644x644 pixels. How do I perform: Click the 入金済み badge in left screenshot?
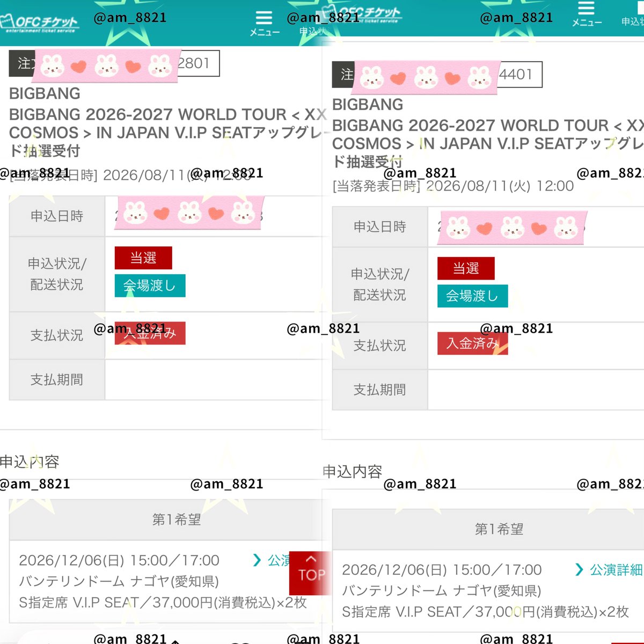(x=150, y=333)
